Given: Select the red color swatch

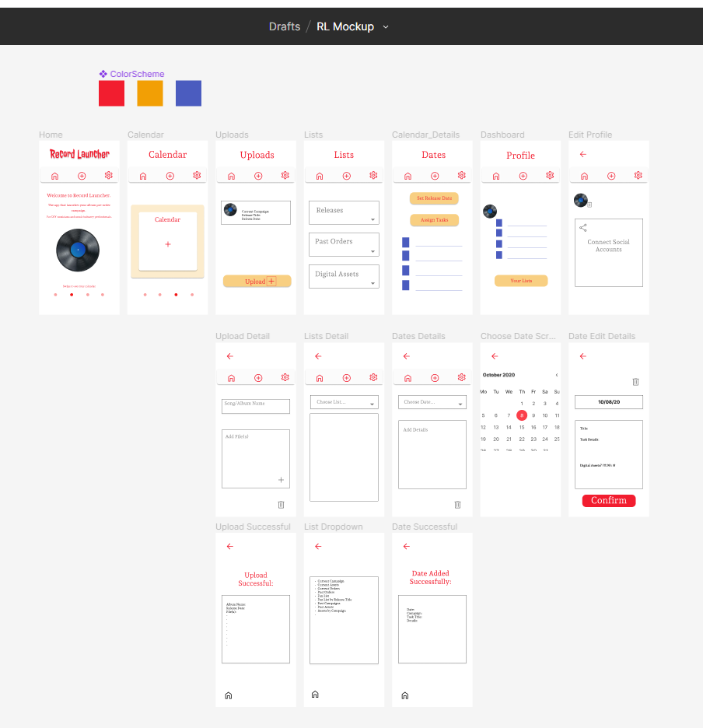Looking at the screenshot, I should (x=111, y=93).
